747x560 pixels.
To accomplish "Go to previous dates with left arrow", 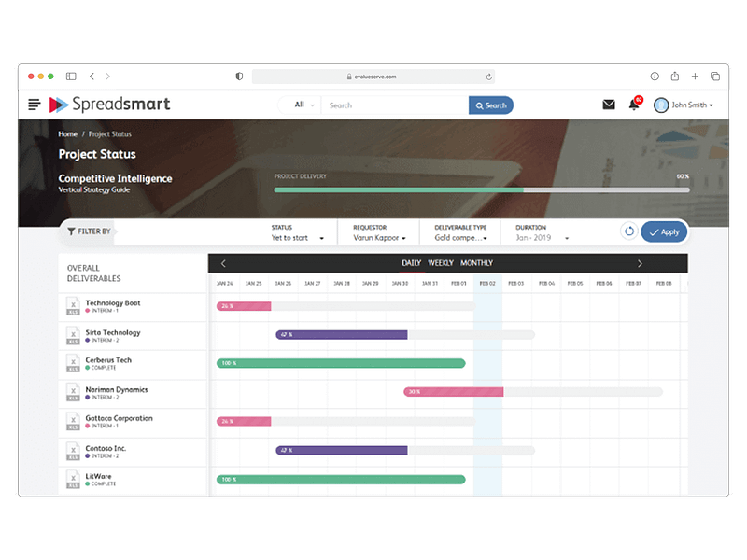I will 223,263.
